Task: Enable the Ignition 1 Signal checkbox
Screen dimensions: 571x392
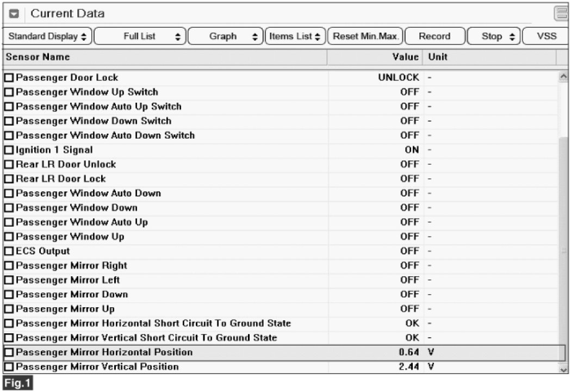Action: (9, 150)
